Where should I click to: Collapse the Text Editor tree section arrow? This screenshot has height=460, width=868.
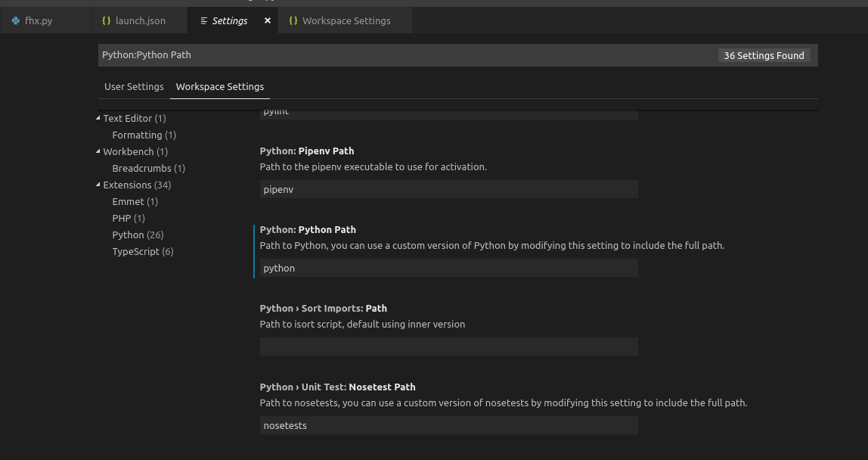[98, 118]
